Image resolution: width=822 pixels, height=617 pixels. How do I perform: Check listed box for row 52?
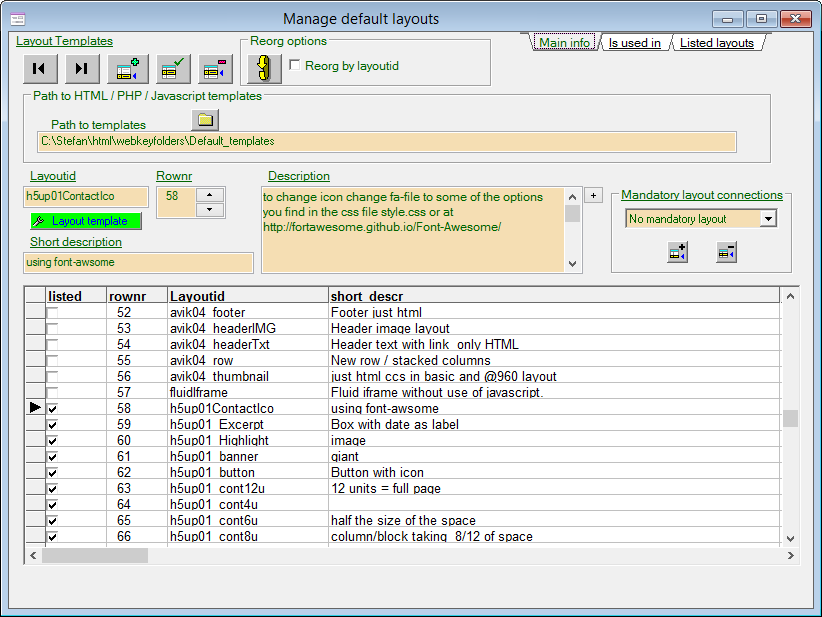coord(52,313)
